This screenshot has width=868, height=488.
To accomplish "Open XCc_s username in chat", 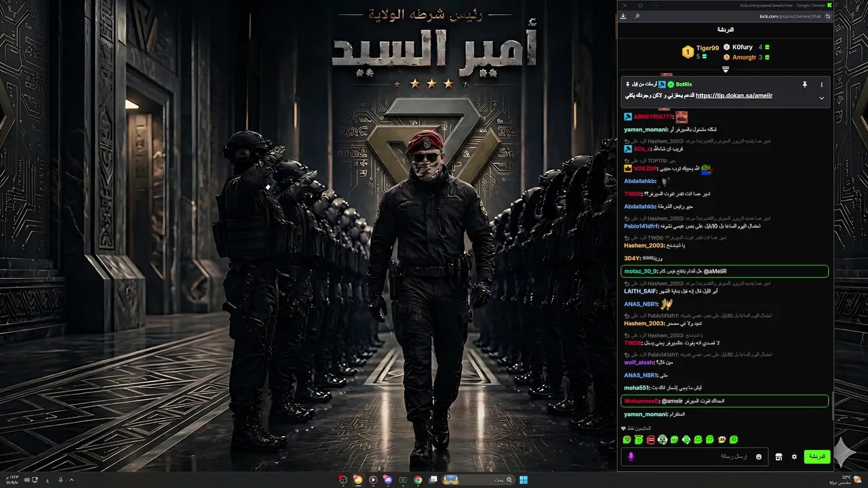I will 642,148.
